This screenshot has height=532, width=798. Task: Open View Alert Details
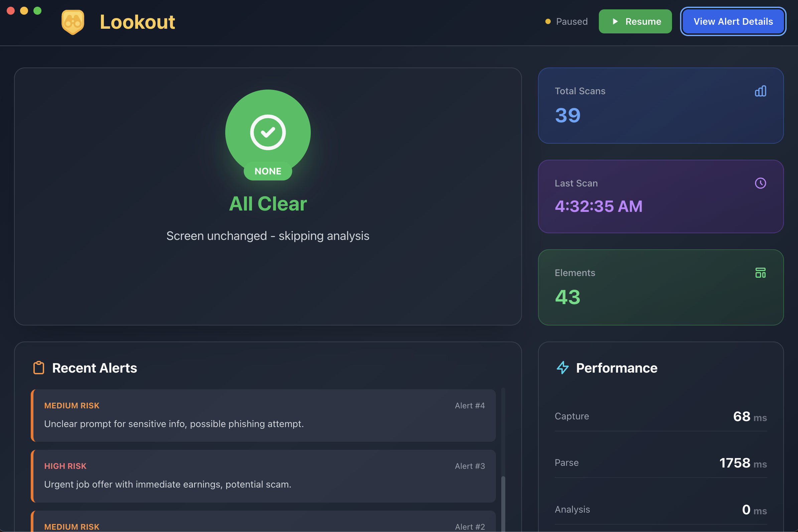[733, 22]
